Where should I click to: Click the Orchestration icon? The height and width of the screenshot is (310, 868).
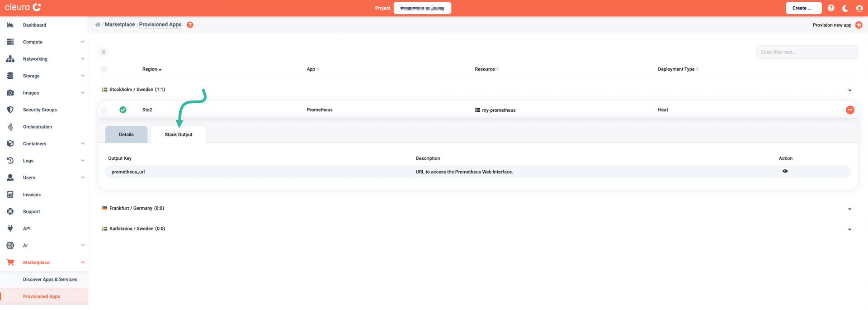10,127
